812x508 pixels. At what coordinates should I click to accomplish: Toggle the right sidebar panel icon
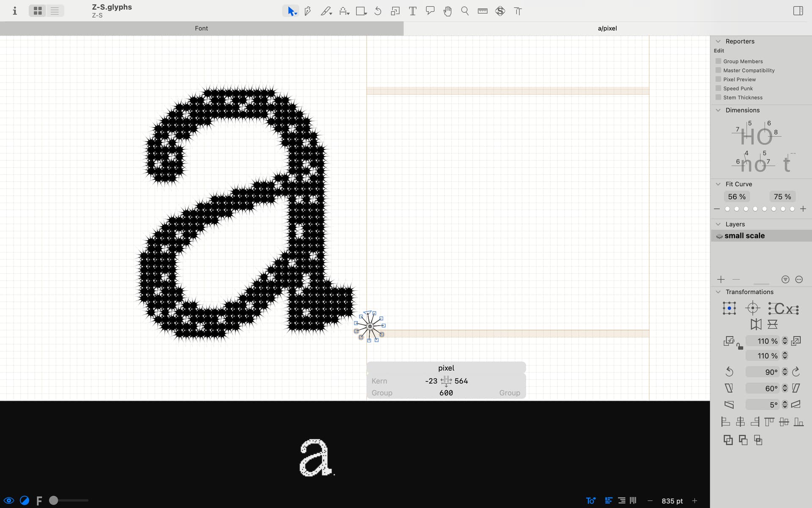coord(798,11)
